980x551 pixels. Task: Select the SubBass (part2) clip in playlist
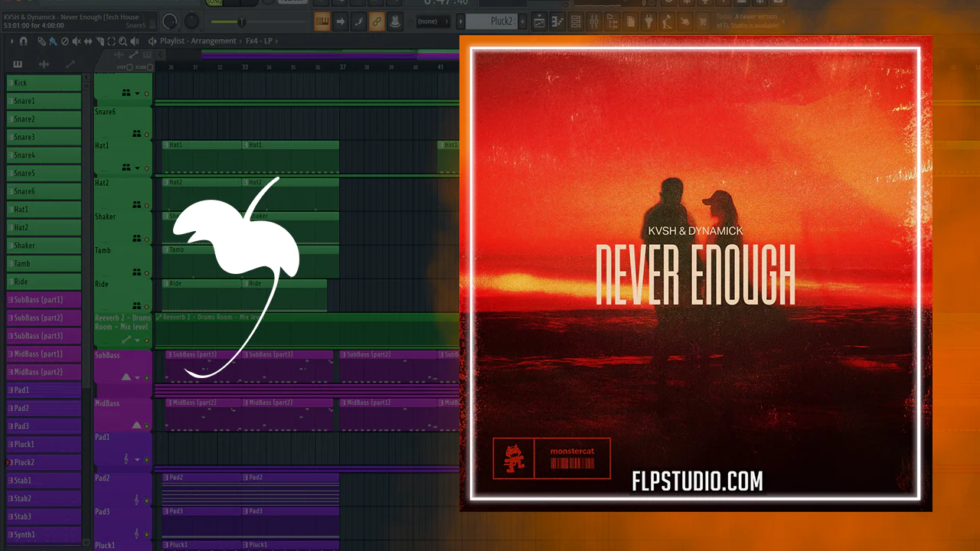tap(387, 367)
